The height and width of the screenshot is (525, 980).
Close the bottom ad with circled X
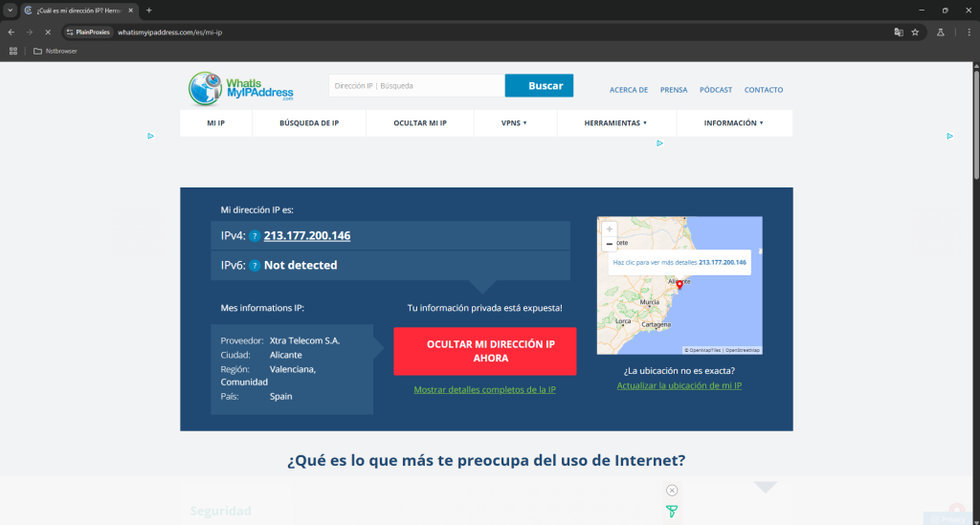(x=672, y=490)
